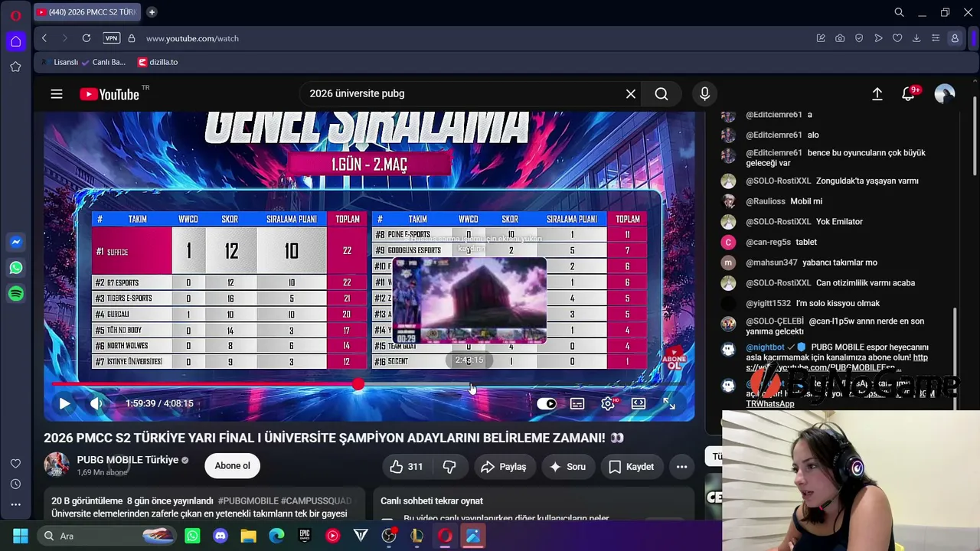Open Discord from the taskbar

tap(220, 536)
